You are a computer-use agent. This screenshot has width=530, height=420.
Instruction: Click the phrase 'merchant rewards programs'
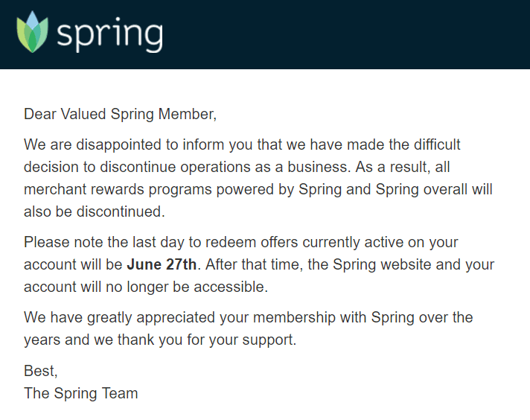(x=118, y=189)
